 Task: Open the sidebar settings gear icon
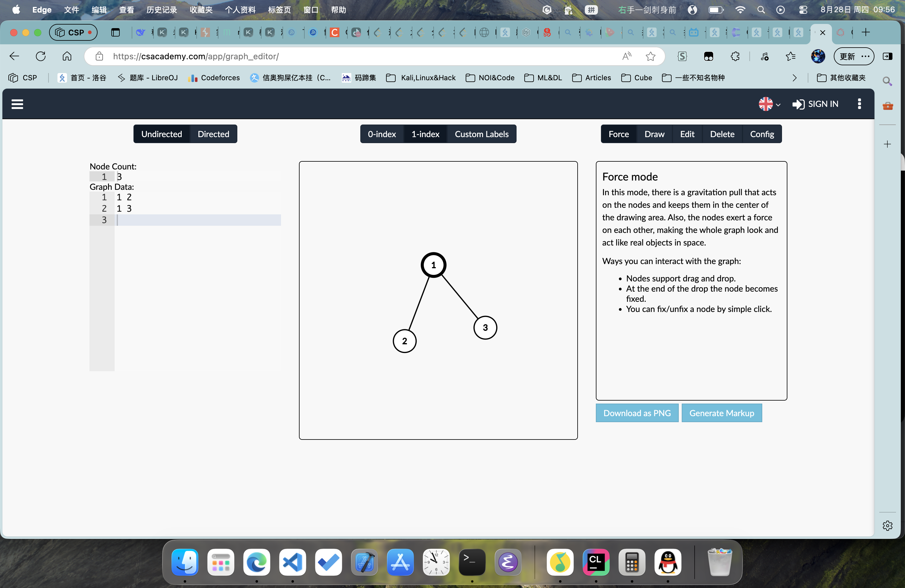click(x=887, y=526)
